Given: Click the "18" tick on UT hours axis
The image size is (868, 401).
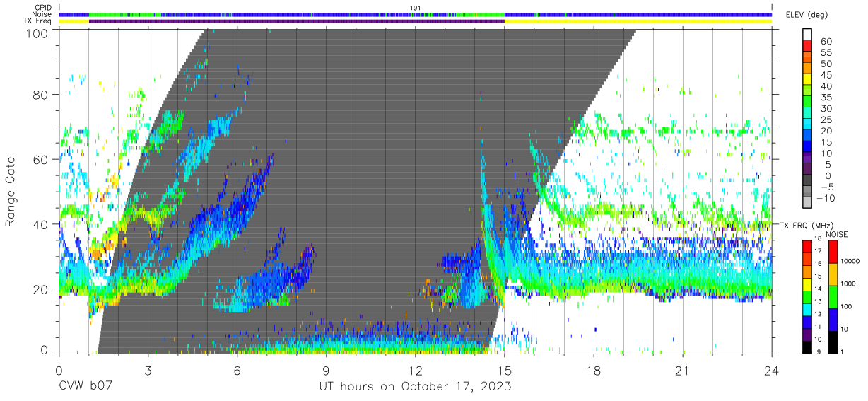Looking at the screenshot, I should pyautogui.click(x=594, y=371).
